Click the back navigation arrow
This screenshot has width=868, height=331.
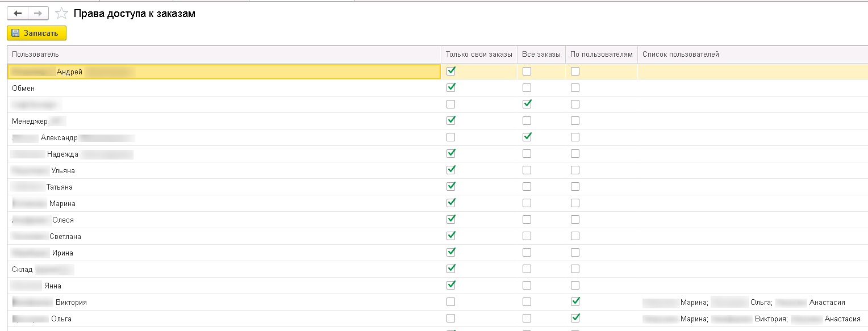18,14
